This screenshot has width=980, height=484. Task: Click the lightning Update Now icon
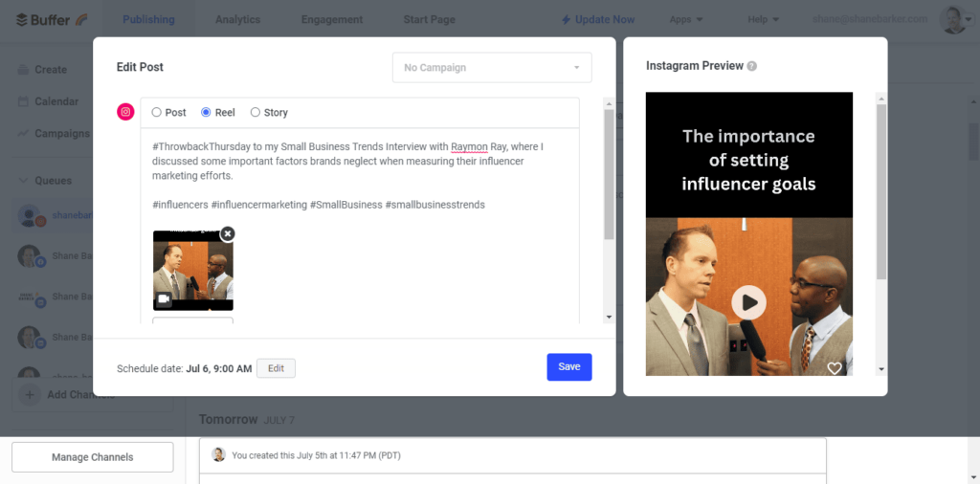tap(566, 19)
